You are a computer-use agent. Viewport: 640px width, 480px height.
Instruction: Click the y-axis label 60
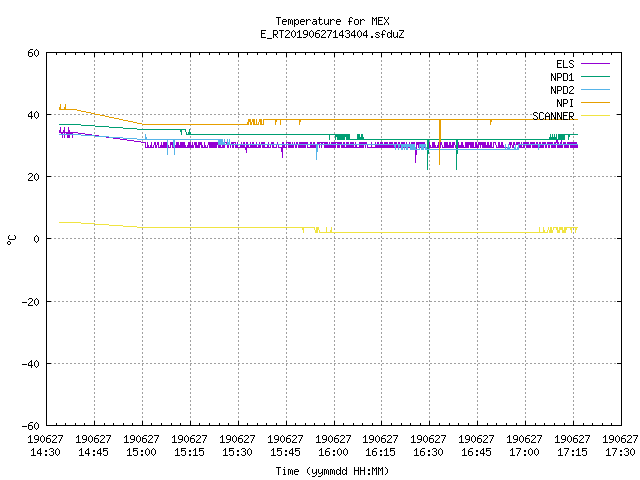tap(33, 53)
